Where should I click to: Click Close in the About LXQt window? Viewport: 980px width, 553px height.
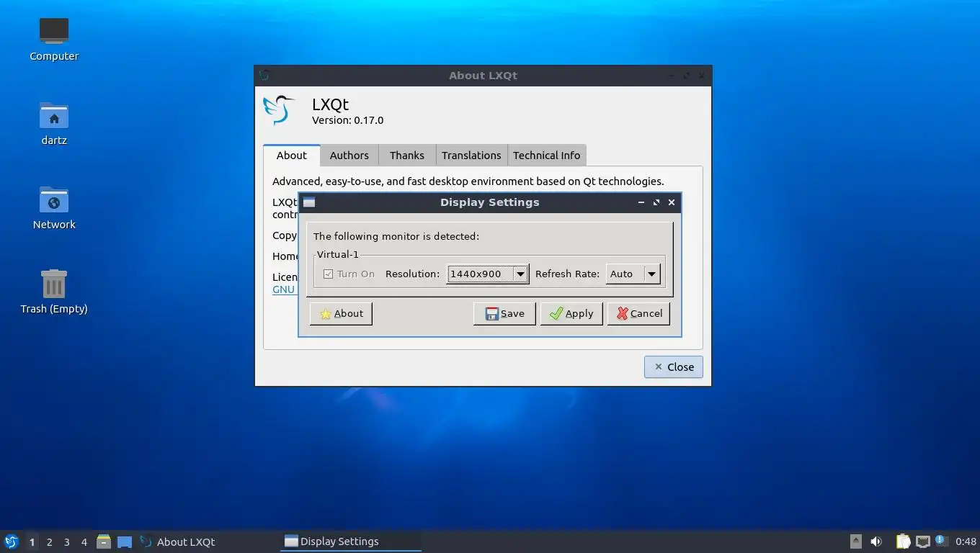(674, 367)
